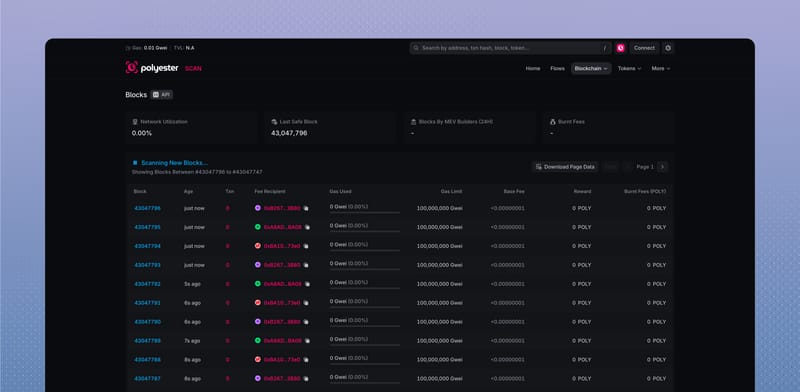Open block 43047787
This screenshot has width=800, height=392.
point(147,379)
